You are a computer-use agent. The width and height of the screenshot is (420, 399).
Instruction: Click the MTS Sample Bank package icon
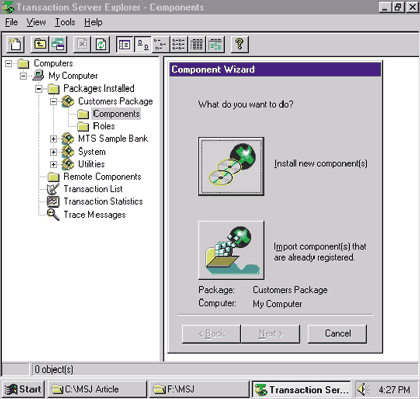click(68, 139)
